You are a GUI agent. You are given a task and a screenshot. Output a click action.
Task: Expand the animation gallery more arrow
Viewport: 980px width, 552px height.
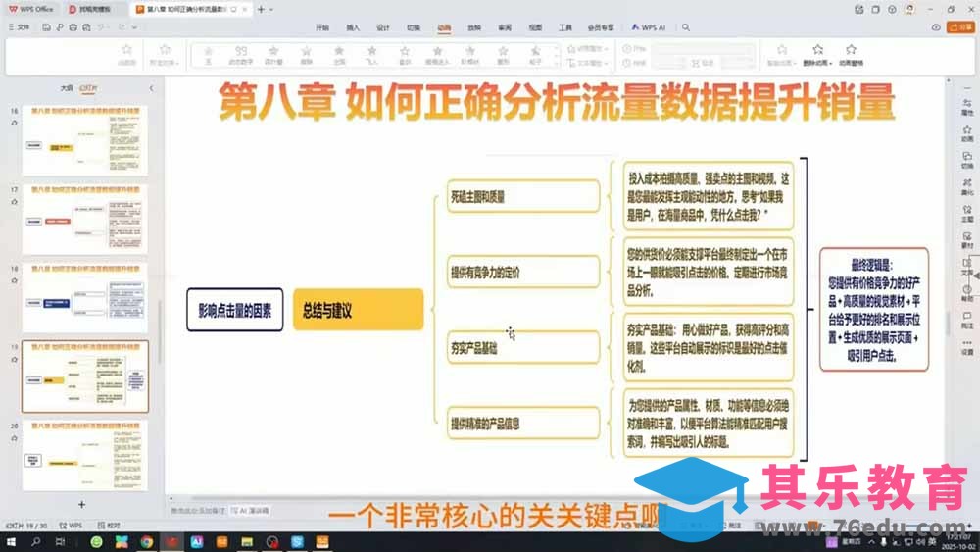557,63
